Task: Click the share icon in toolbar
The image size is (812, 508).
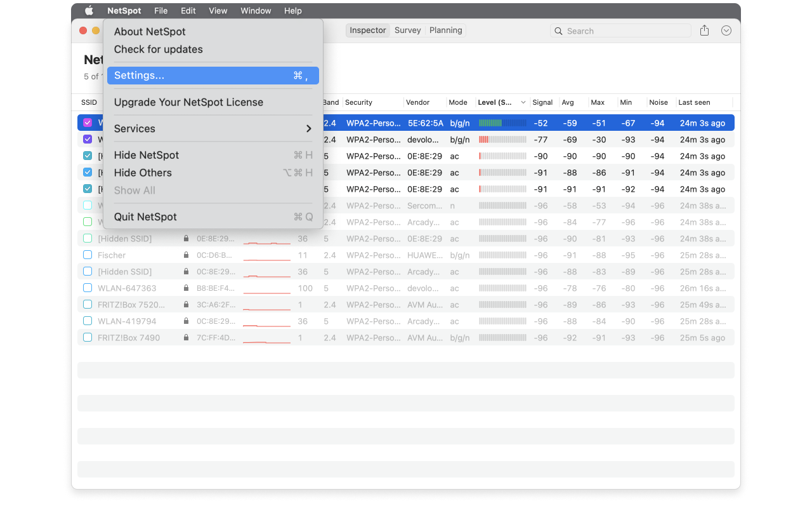Action: coord(704,30)
